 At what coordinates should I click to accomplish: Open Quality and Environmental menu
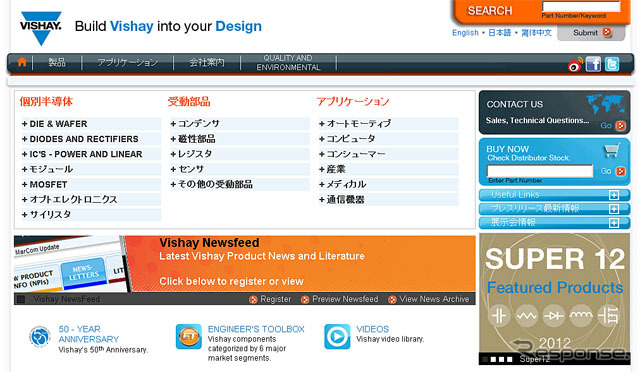288,63
